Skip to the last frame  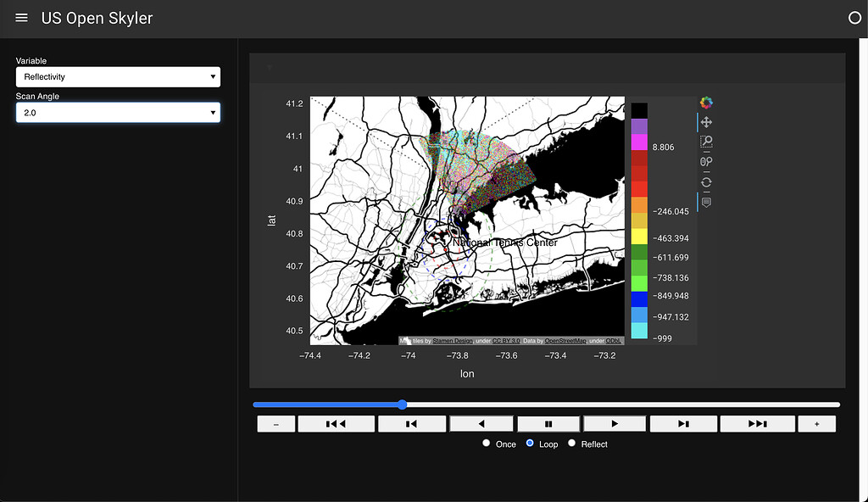pyautogui.click(x=757, y=424)
